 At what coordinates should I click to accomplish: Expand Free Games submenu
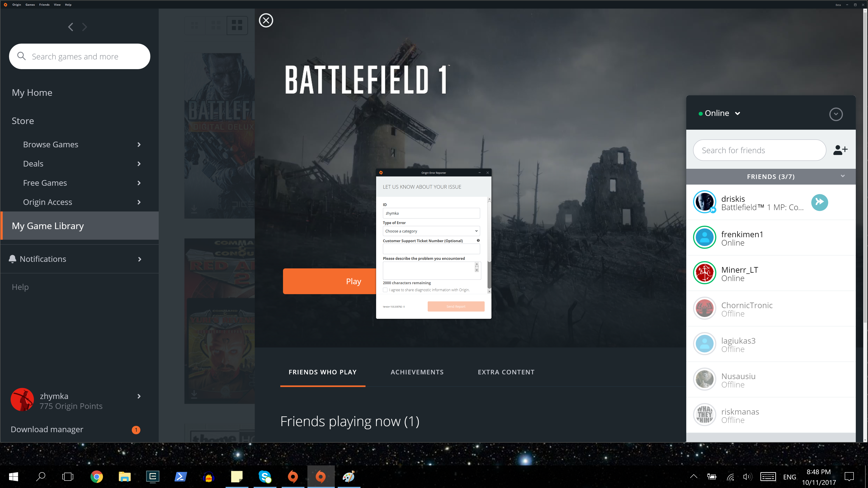pos(139,183)
